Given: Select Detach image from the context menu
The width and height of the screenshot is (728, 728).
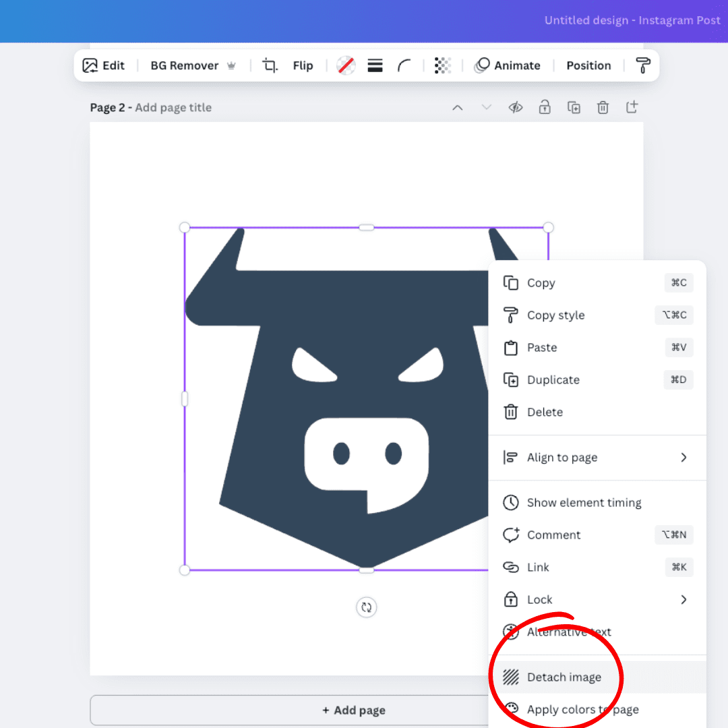Looking at the screenshot, I should [564, 677].
